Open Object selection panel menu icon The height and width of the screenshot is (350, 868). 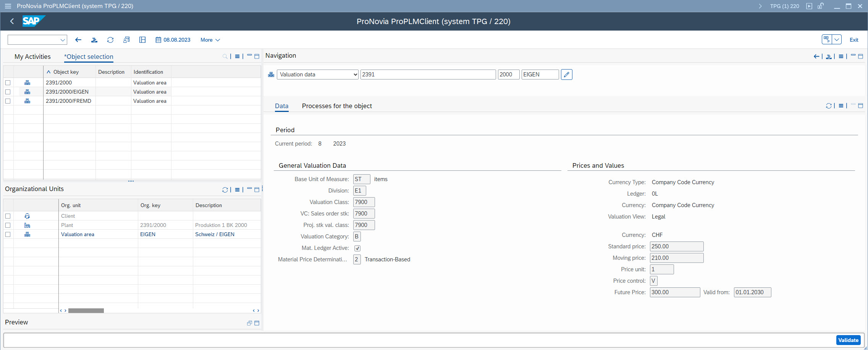click(x=237, y=56)
